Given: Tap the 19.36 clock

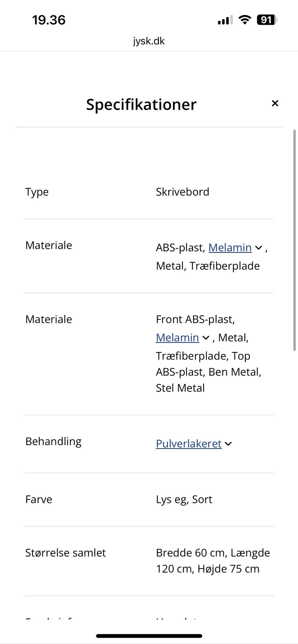Looking at the screenshot, I should [49, 20].
